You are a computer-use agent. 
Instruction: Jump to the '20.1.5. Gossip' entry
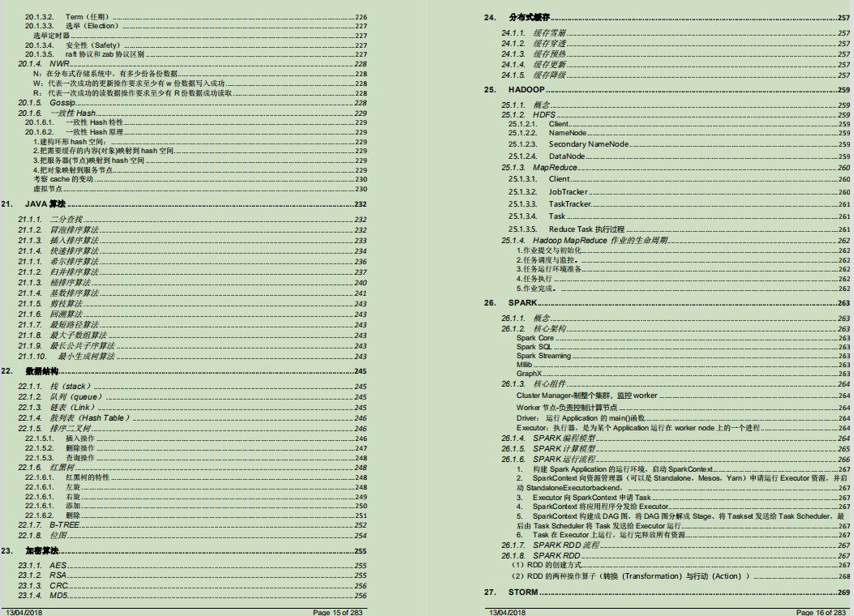coord(192,102)
